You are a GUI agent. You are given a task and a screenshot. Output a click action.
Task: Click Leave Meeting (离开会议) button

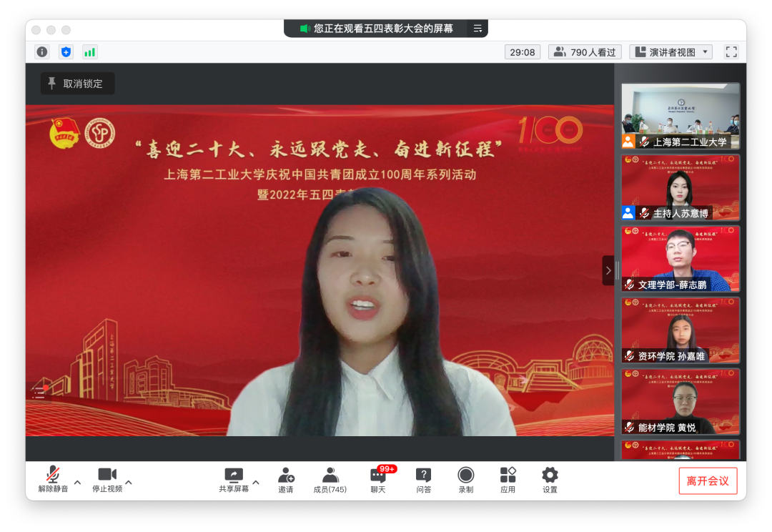(708, 481)
